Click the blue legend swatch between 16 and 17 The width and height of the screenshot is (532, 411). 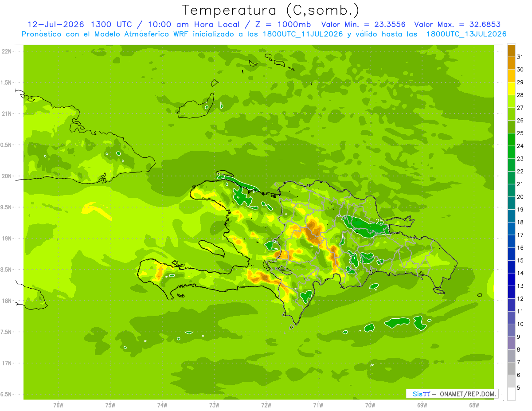click(x=511, y=241)
